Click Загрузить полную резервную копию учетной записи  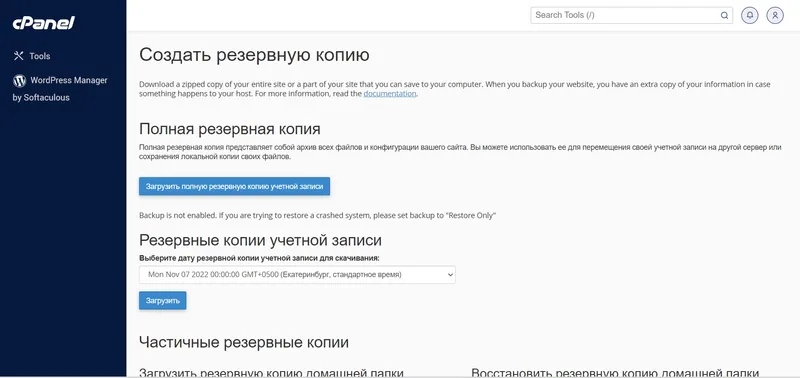[235, 186]
